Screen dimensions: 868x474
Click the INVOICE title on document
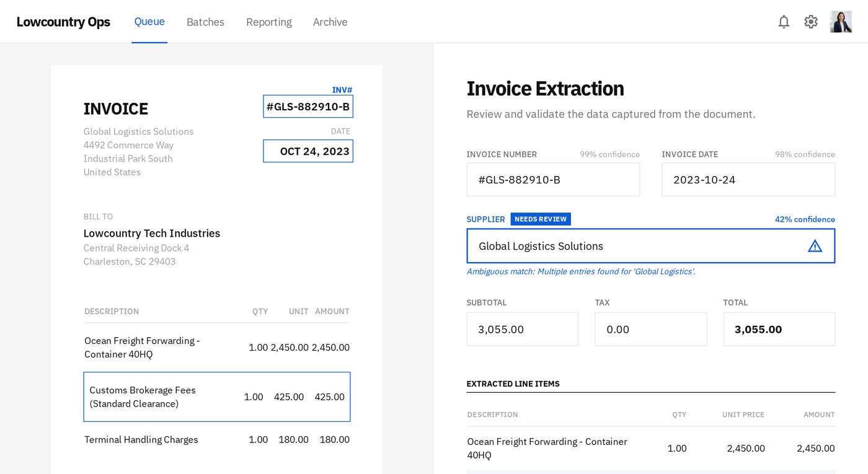click(116, 109)
